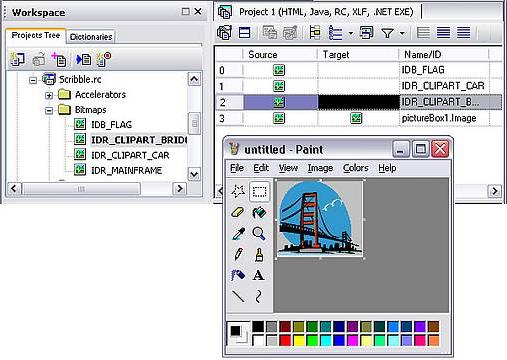Select the Airbrush spray tool
This screenshot has height=360, width=507.
tap(238, 275)
